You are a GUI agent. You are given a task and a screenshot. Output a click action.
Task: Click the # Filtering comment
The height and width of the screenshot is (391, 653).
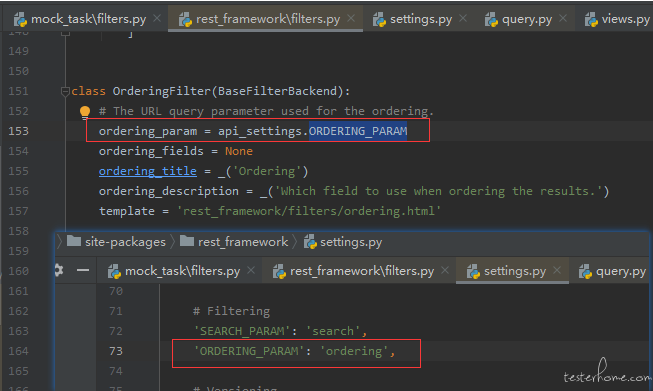coord(231,311)
